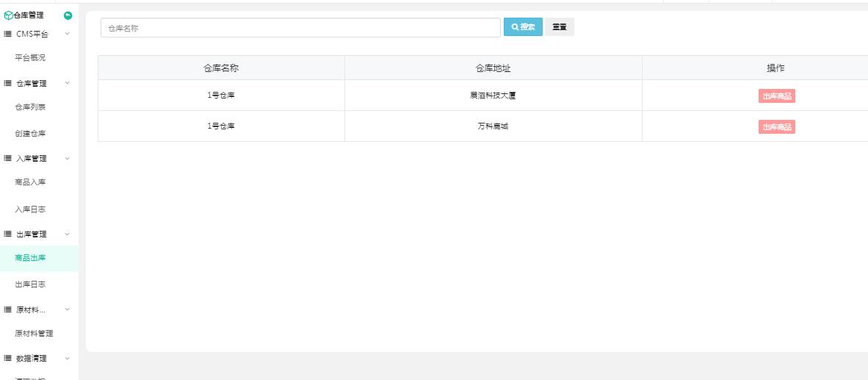
Task: Click the list icon beside 出库管理
Action: click(x=8, y=234)
